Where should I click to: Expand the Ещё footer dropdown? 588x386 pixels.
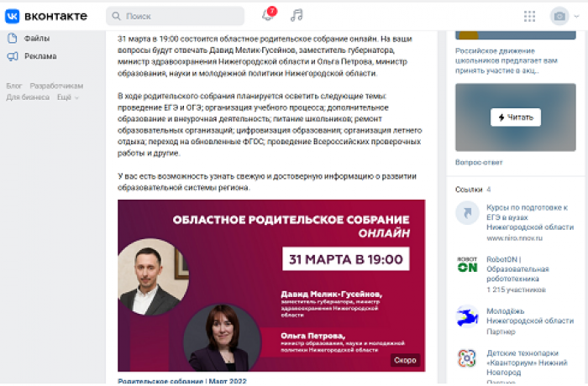[68, 97]
